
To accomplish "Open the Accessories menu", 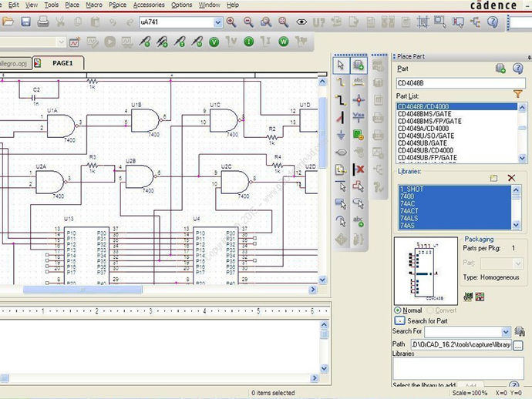I will tap(149, 5).
